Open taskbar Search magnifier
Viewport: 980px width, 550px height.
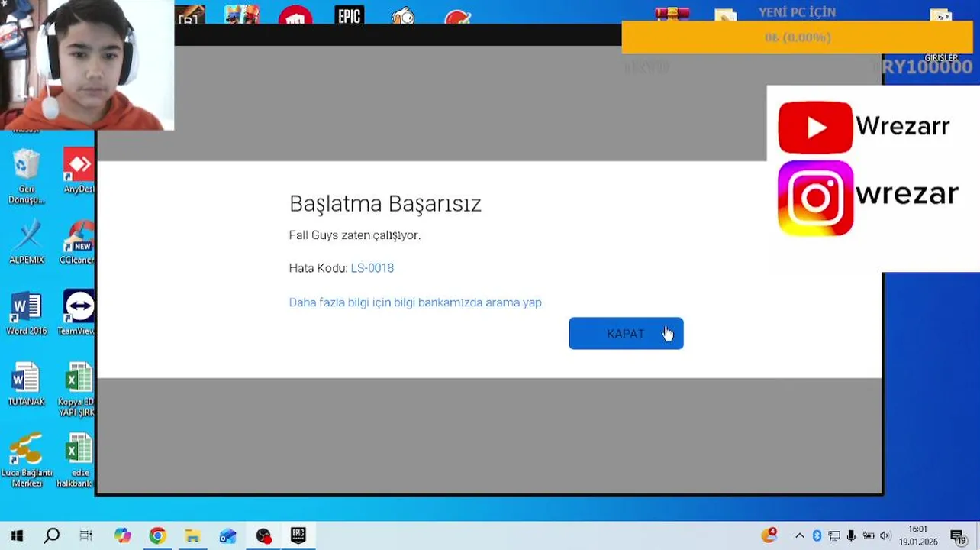(51, 535)
